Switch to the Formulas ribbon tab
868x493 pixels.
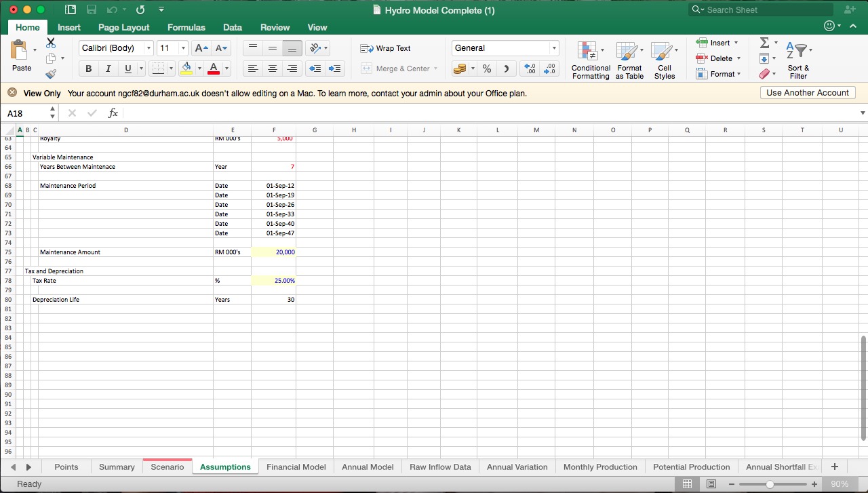tap(186, 28)
